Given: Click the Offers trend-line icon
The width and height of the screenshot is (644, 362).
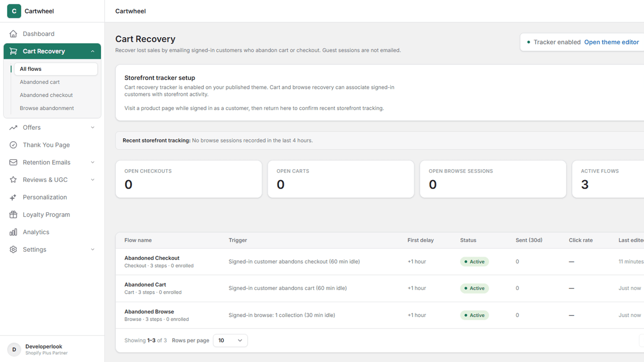Looking at the screenshot, I should [13, 127].
